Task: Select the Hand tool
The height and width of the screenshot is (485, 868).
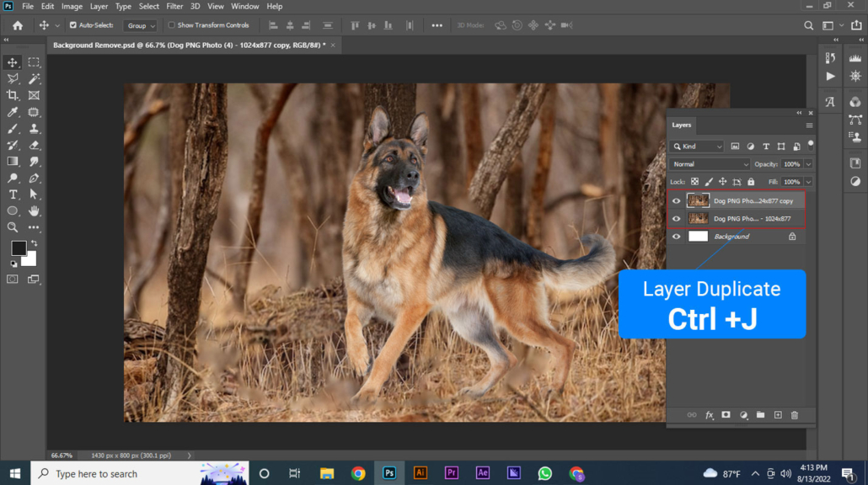Action: click(34, 211)
